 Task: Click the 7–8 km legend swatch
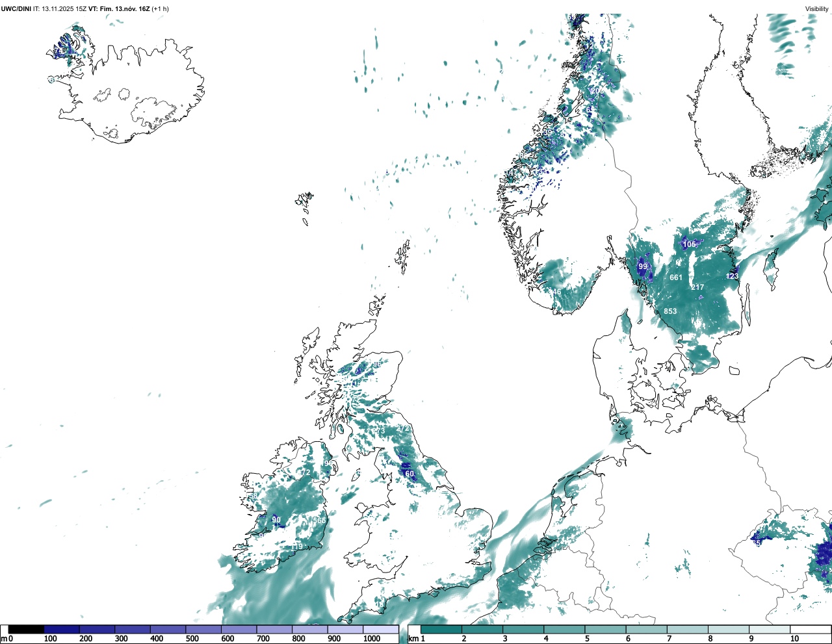point(687,629)
